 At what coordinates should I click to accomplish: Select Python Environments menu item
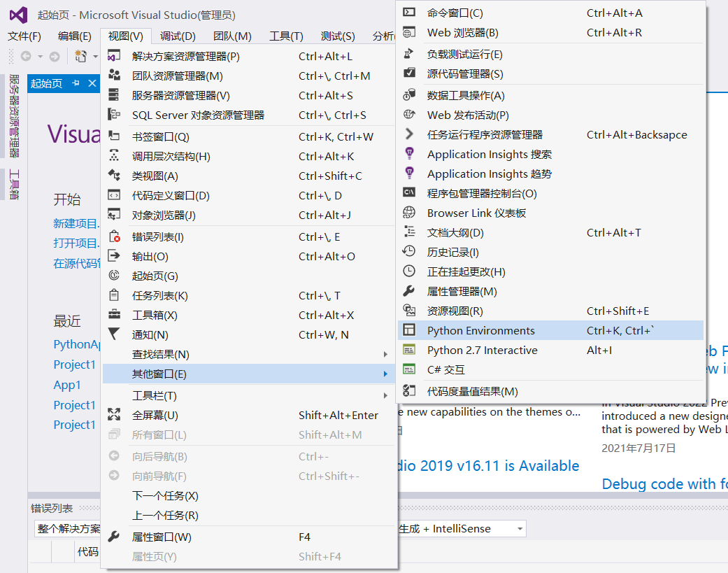tap(550, 330)
